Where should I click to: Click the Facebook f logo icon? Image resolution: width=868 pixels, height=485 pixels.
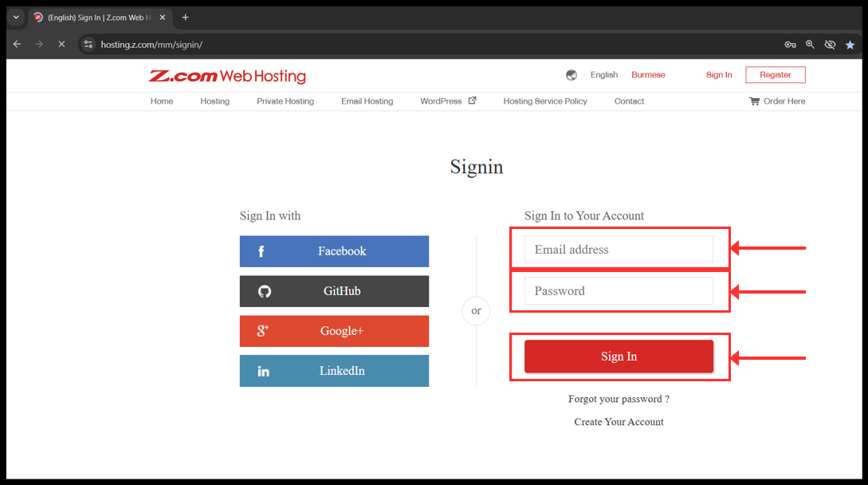[x=261, y=251]
